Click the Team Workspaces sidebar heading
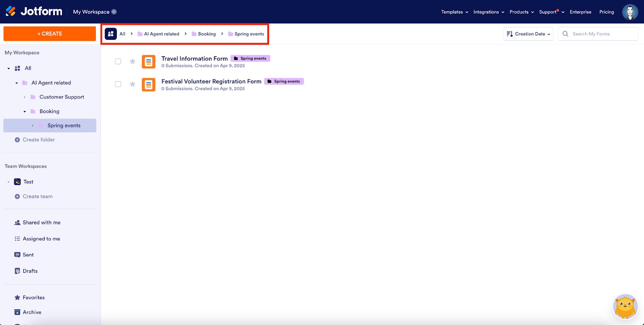This screenshot has height=325, width=644. point(26,167)
